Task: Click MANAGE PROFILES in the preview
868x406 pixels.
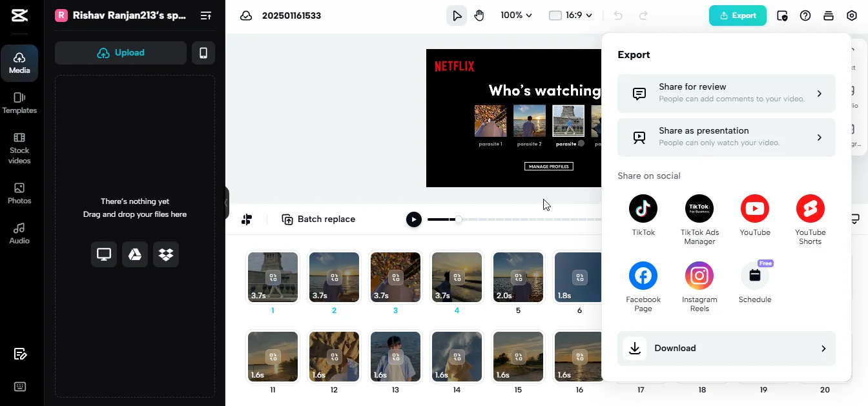Action: point(549,167)
